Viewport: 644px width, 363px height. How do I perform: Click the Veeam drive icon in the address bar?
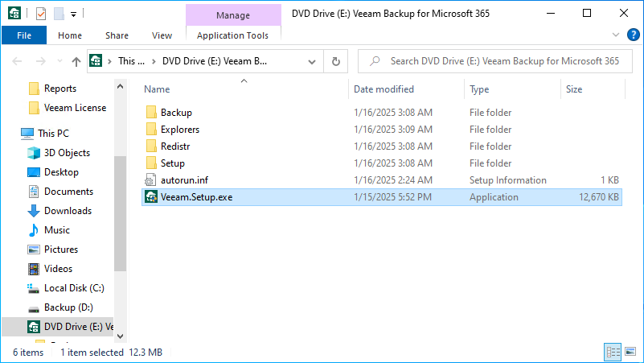point(96,61)
